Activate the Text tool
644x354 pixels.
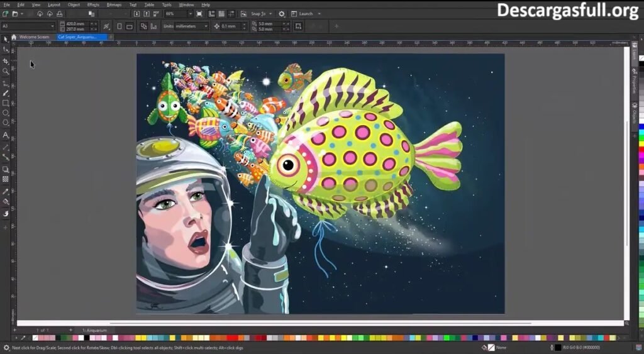(x=6, y=135)
